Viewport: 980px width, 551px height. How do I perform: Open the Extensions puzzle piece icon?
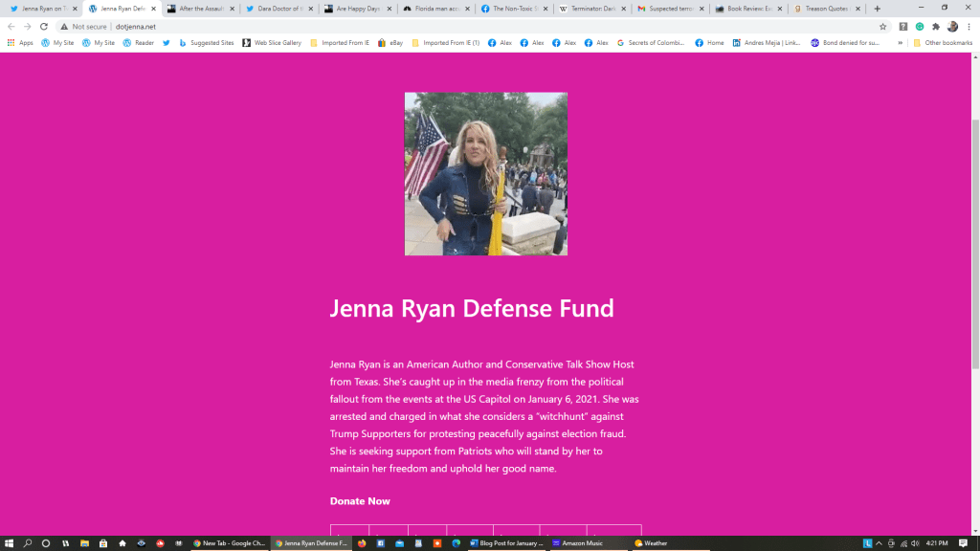[x=935, y=27]
